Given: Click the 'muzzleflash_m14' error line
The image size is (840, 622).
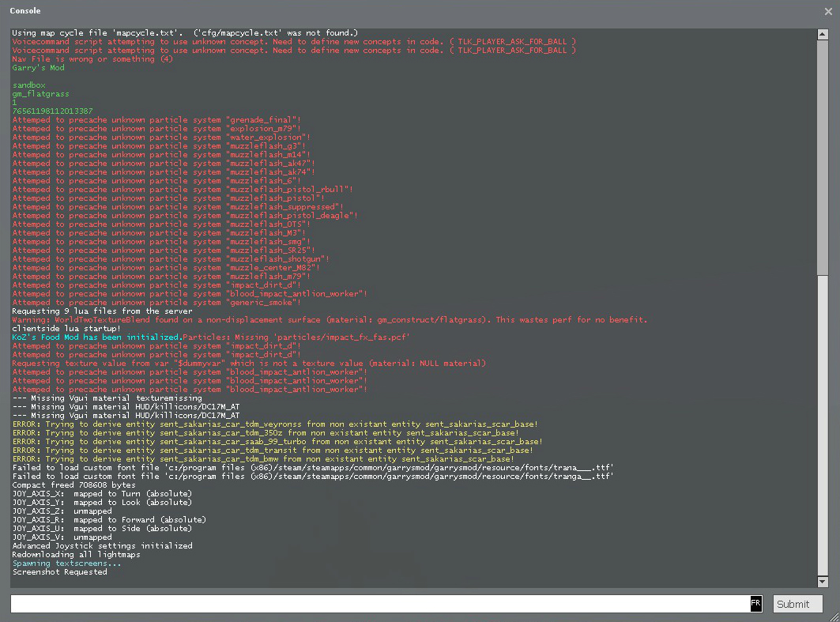Looking at the screenshot, I should (x=161, y=154).
